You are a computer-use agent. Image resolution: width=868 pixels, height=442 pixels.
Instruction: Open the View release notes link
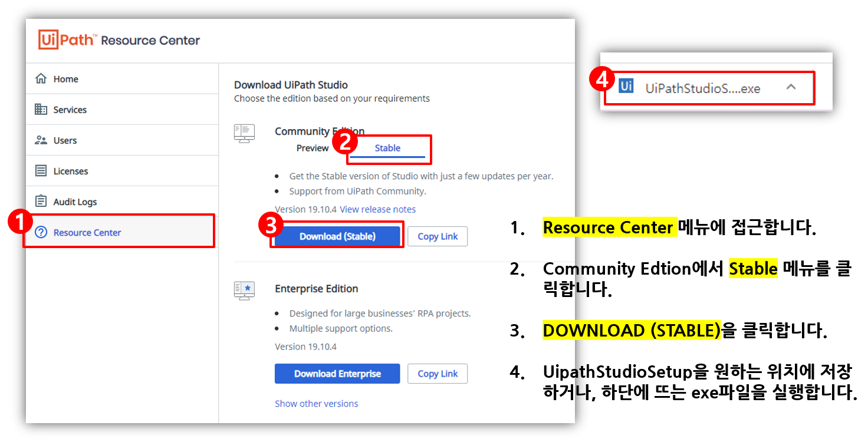(377, 209)
